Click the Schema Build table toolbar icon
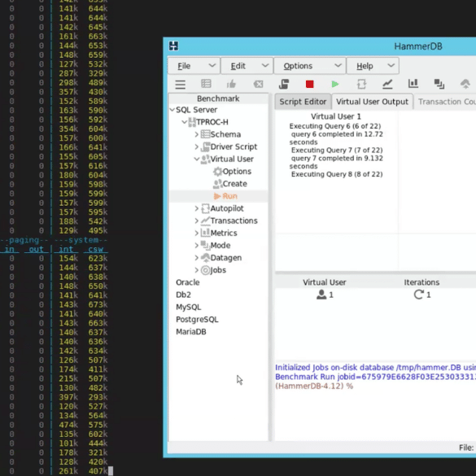The height and width of the screenshot is (476, 476). [x=206, y=84]
